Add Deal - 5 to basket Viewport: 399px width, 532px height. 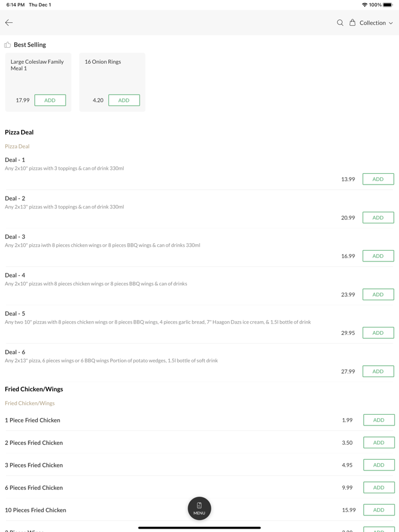click(378, 333)
